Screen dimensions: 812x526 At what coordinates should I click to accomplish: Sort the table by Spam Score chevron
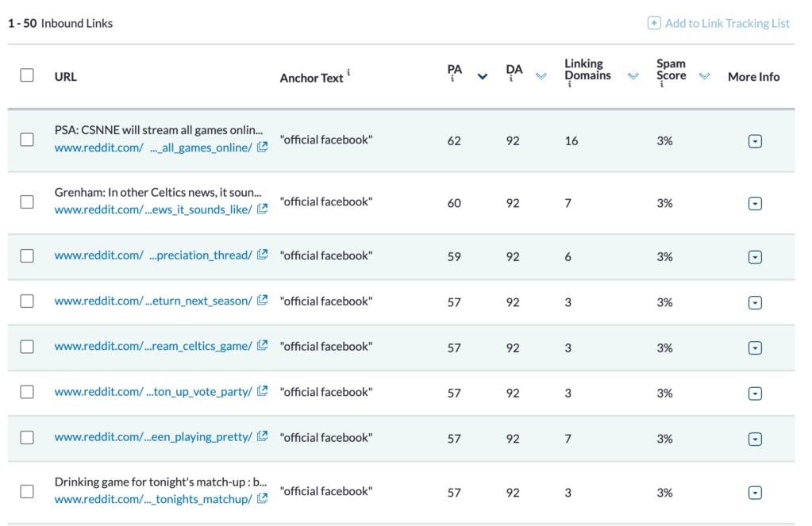(704, 77)
